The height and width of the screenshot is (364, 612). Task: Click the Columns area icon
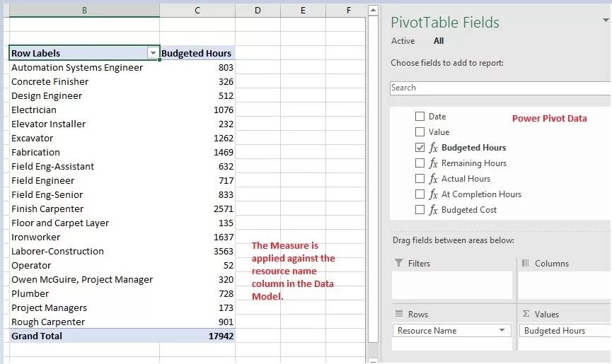tap(526, 263)
